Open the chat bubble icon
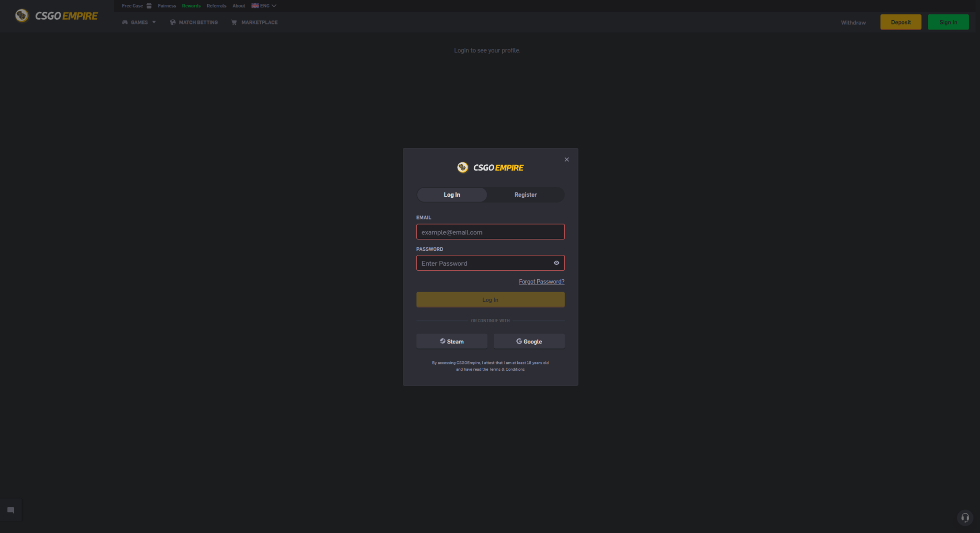 pos(11,510)
